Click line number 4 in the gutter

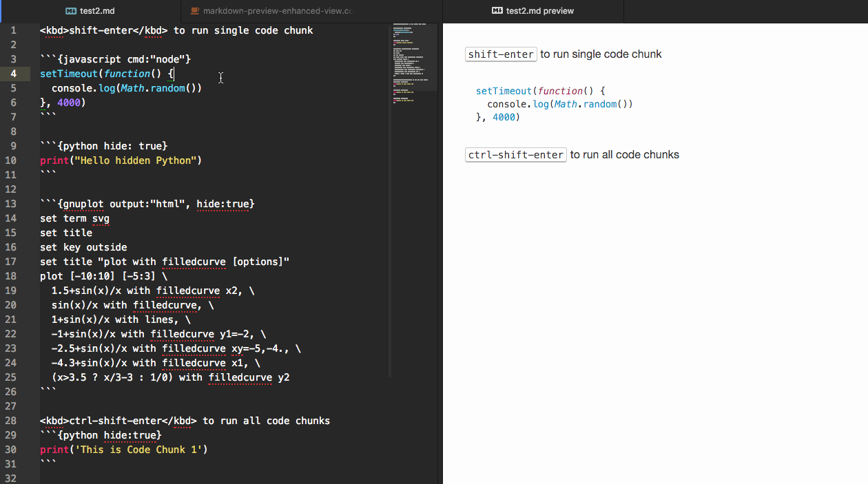point(14,74)
